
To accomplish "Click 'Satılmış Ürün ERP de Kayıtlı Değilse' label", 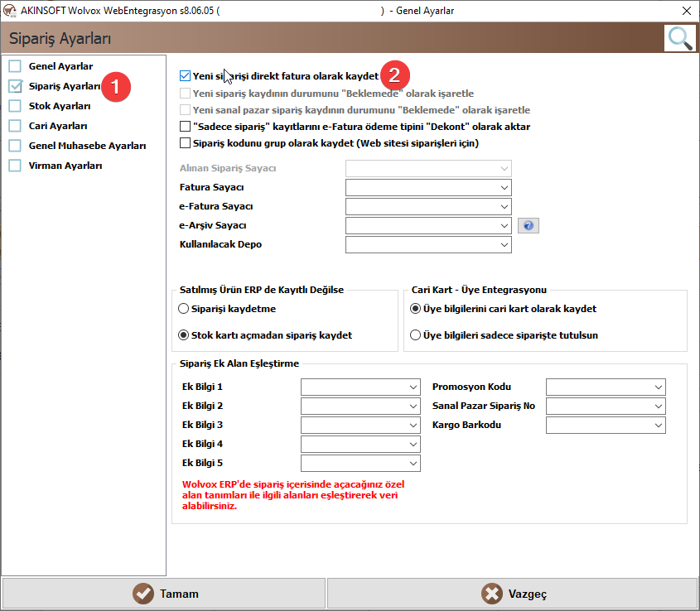I will click(x=262, y=290).
